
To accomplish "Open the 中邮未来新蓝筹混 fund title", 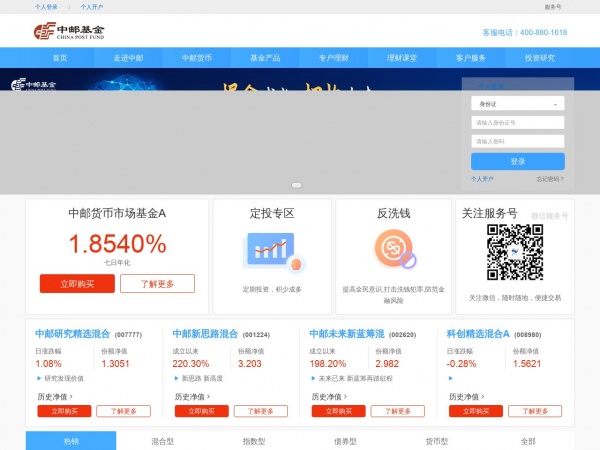I will pyautogui.click(x=347, y=334).
